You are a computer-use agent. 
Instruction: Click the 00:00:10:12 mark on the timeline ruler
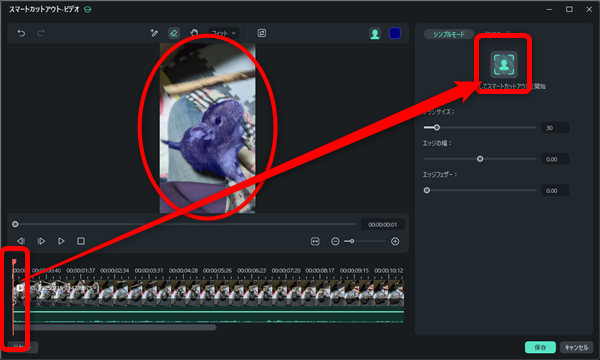(388, 270)
